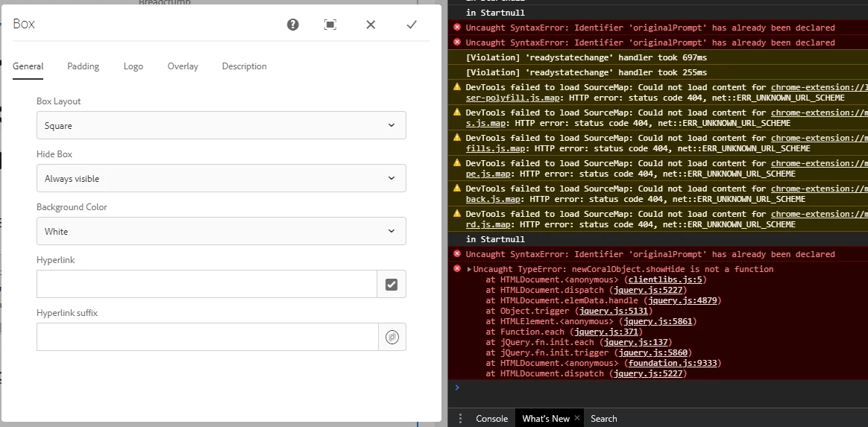Open the Description tab
This screenshot has width=868, height=427.
tap(244, 66)
